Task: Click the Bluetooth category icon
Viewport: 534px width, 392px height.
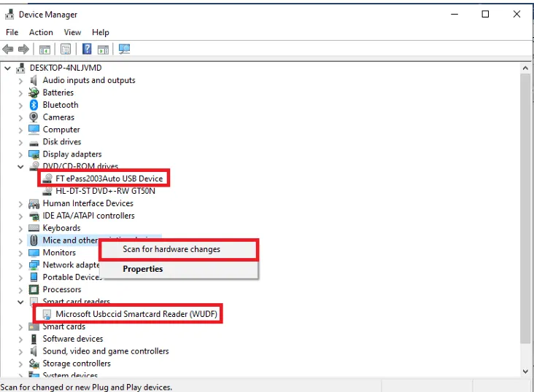Action: pyautogui.click(x=34, y=105)
